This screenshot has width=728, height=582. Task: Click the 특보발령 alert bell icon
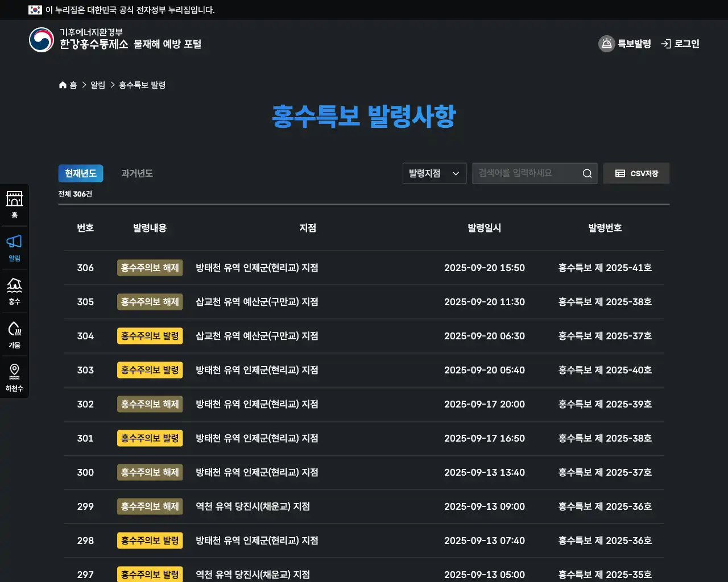[606, 44]
